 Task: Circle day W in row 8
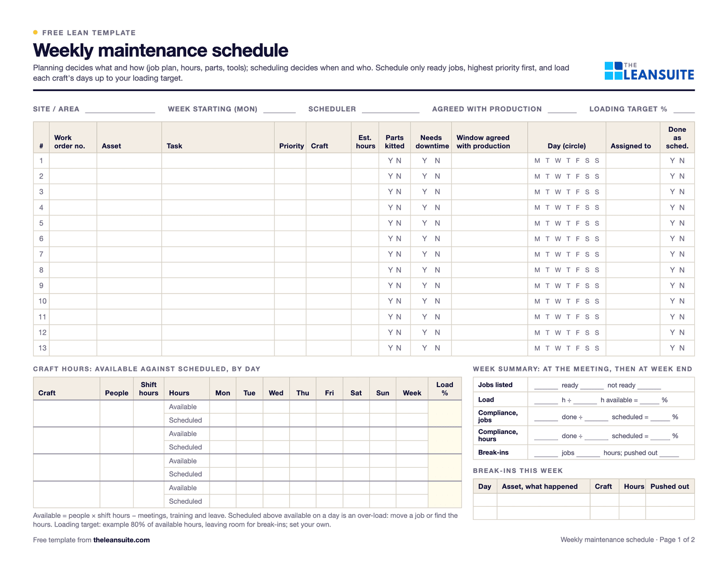click(558, 270)
